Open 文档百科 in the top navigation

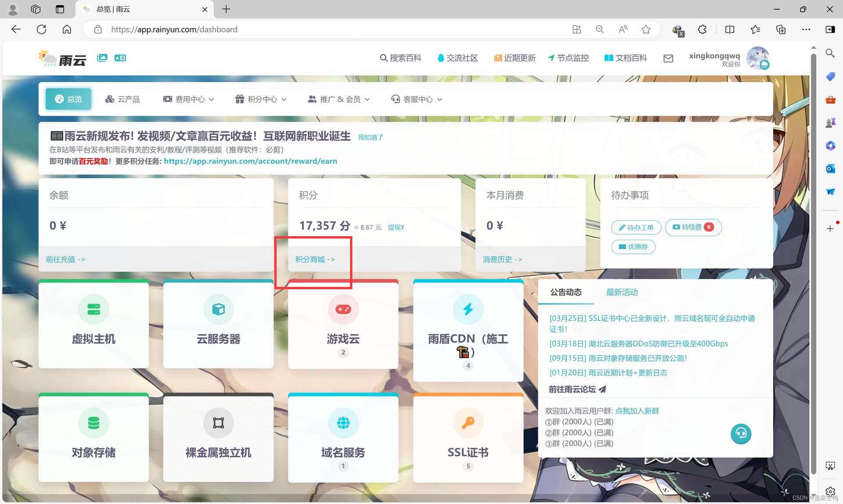tap(626, 58)
